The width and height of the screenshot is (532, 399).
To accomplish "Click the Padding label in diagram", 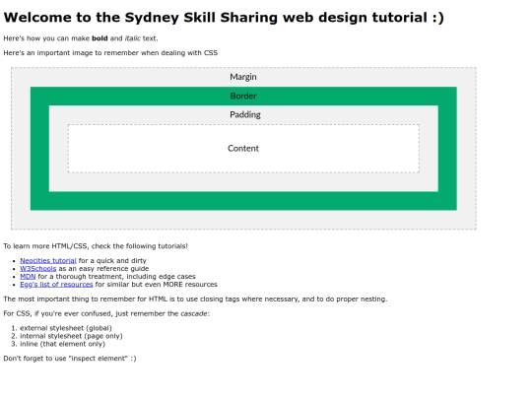I will pyautogui.click(x=245, y=114).
